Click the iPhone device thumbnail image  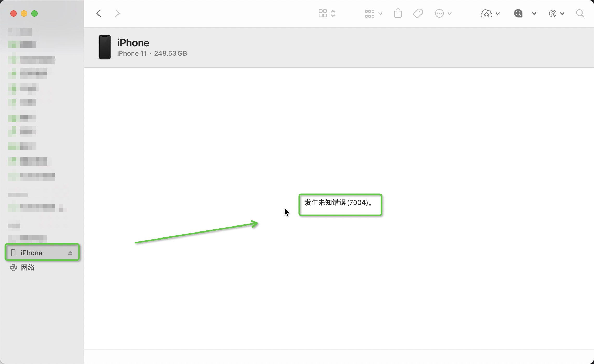pos(104,47)
